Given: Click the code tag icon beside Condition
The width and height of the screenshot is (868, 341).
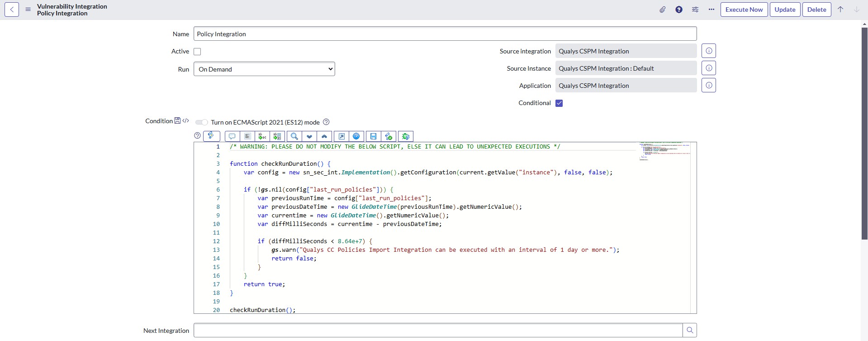Looking at the screenshot, I should (x=185, y=120).
